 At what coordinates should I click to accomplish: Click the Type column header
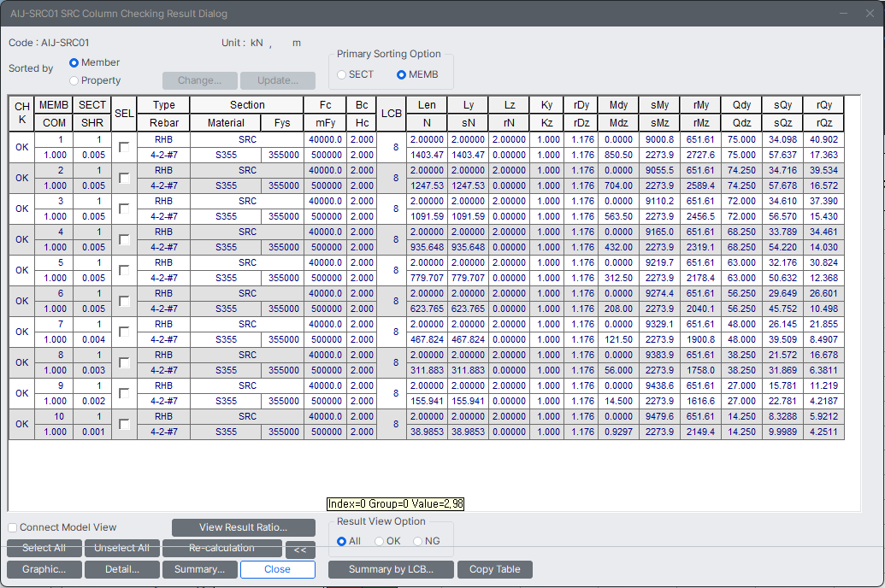[163, 105]
